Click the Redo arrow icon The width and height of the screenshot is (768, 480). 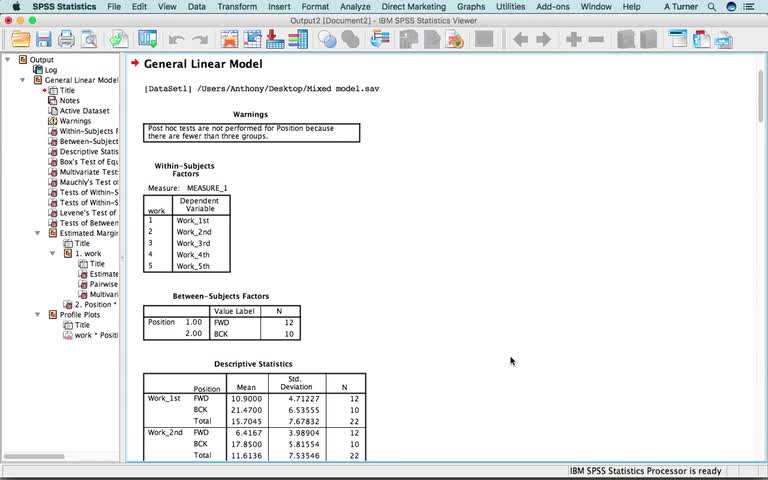tap(199, 40)
